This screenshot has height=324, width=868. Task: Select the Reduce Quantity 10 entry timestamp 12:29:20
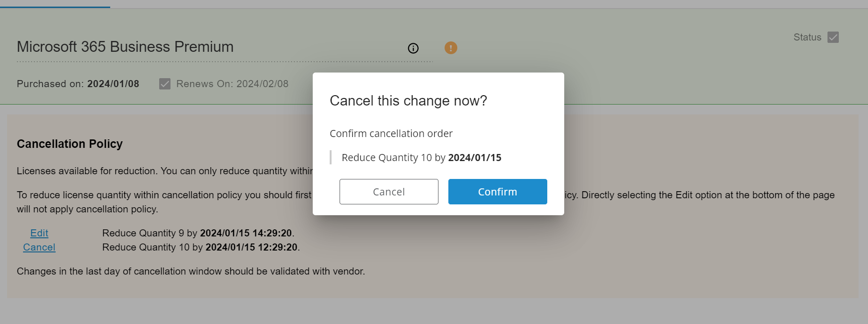click(277, 247)
